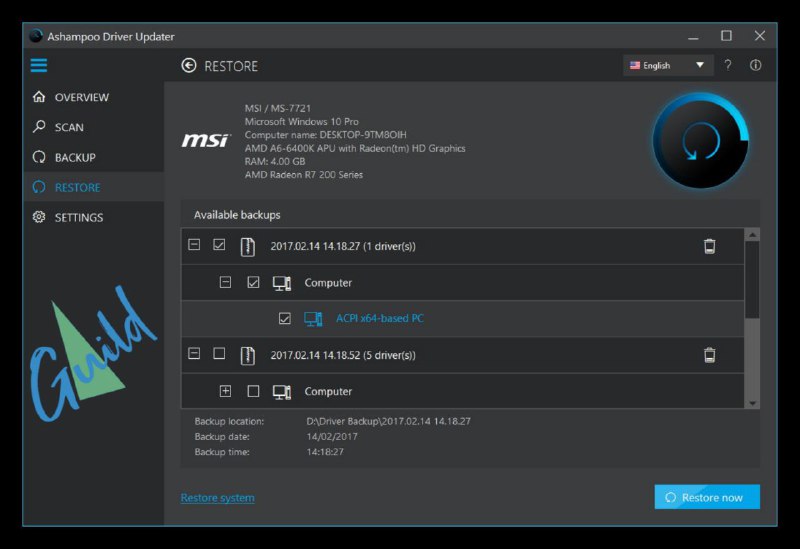Click the US flag icon
This screenshot has width=800, height=549.
(635, 65)
